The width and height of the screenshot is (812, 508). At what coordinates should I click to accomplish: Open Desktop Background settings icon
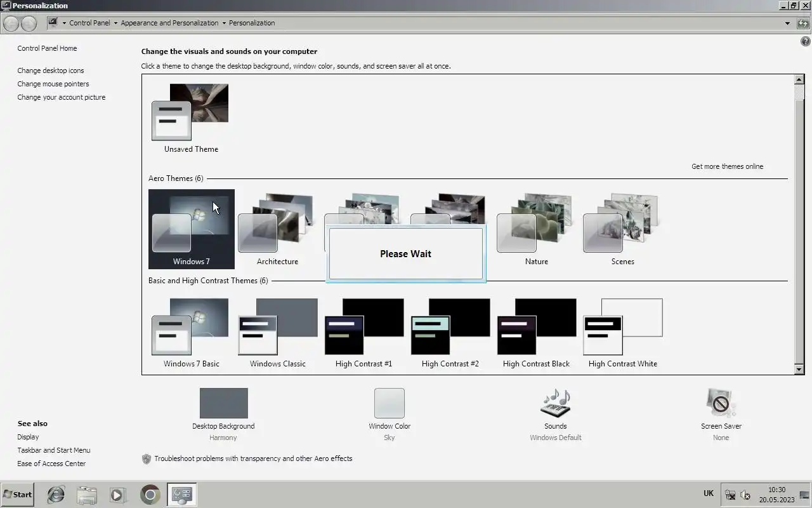223,403
